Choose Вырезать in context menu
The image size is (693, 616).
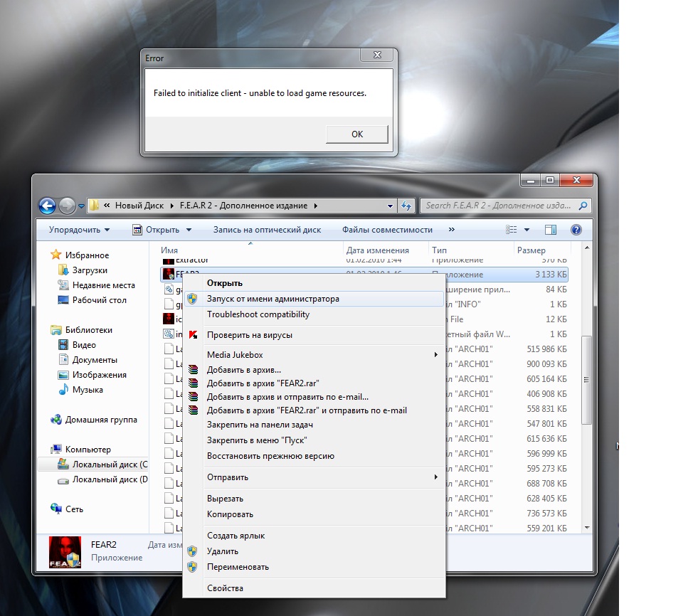314,499
